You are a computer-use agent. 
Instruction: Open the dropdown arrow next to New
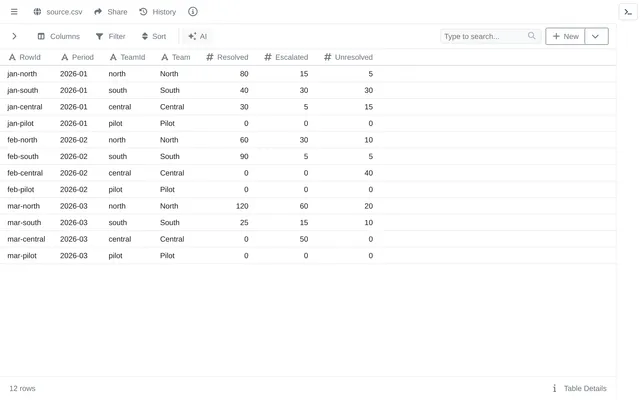click(596, 36)
